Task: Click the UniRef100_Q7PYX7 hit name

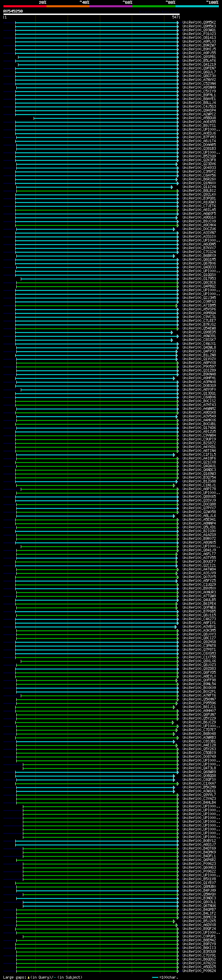Action: [x=199, y=508]
